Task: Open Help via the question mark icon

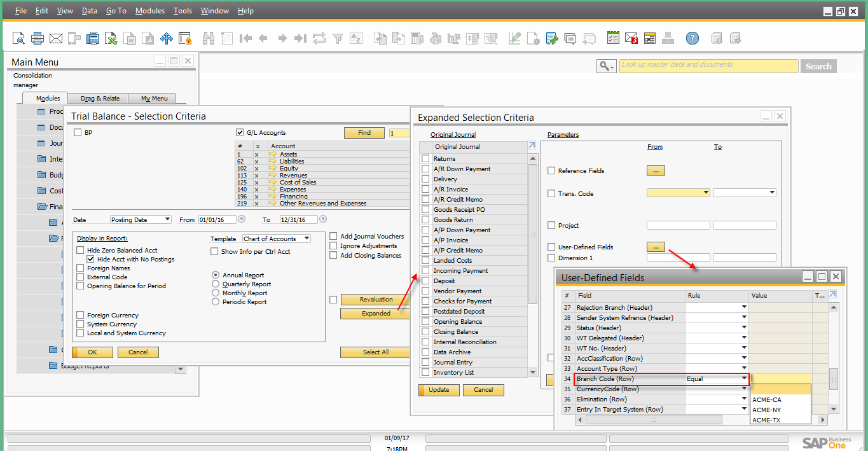Action: click(x=692, y=39)
